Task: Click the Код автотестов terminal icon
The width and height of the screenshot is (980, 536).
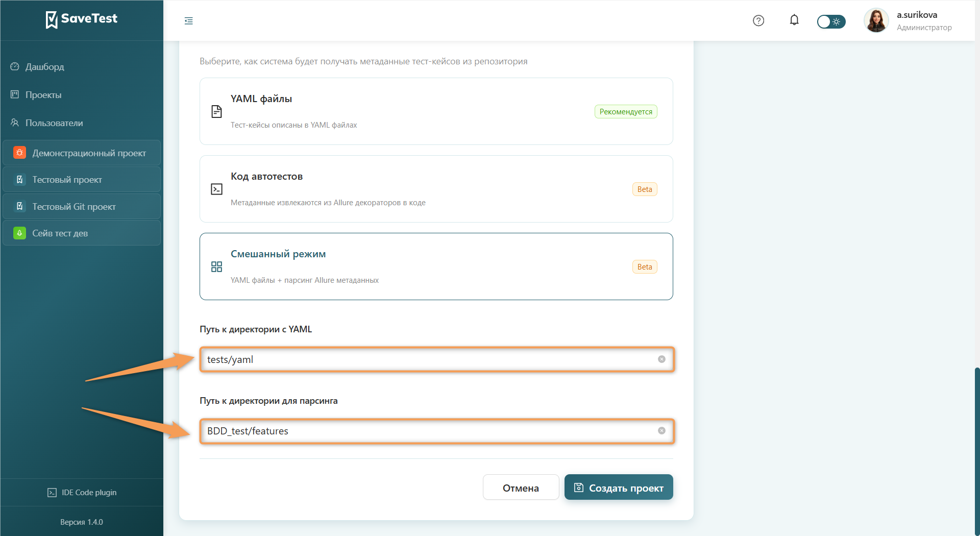Action: (x=216, y=189)
